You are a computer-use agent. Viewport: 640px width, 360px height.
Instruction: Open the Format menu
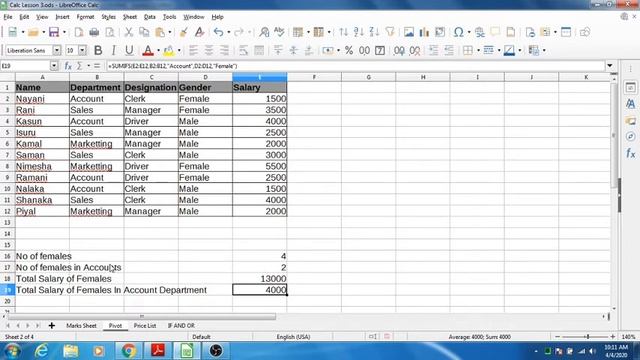click(85, 17)
